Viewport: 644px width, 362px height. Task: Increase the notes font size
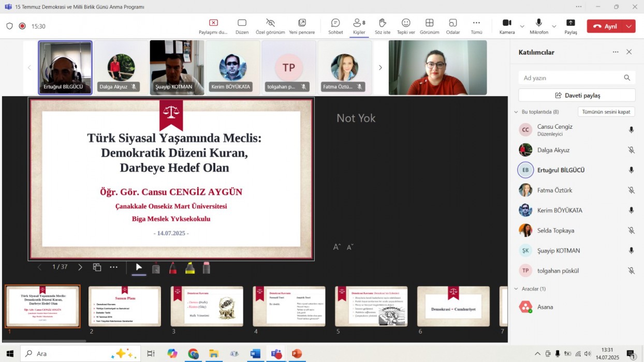(336, 247)
